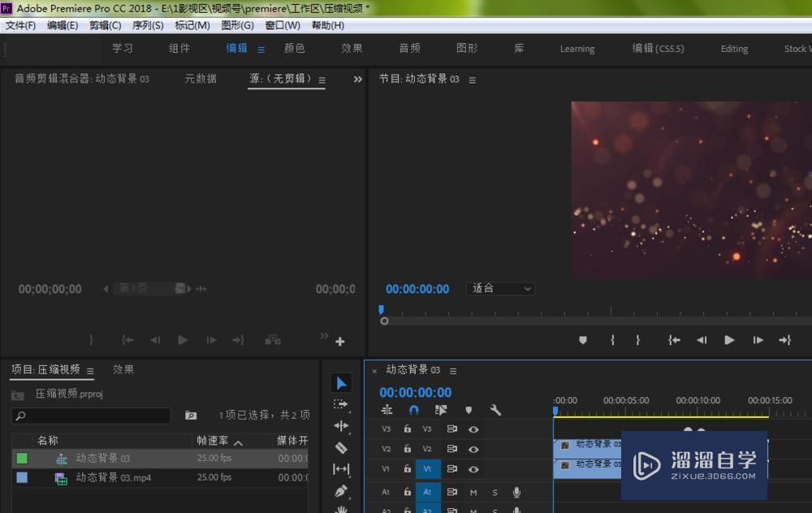Click the A1 voice-over record microphone

pyautogui.click(x=516, y=492)
